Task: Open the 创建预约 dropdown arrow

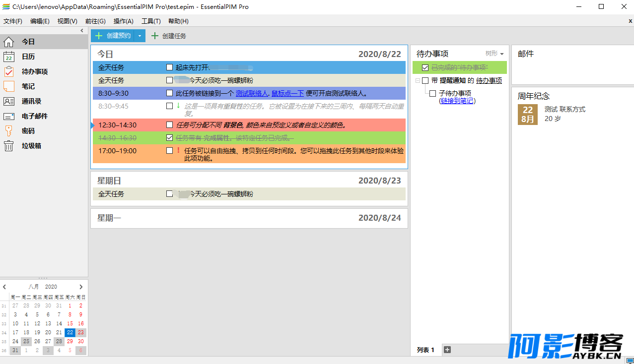Action: click(x=140, y=36)
